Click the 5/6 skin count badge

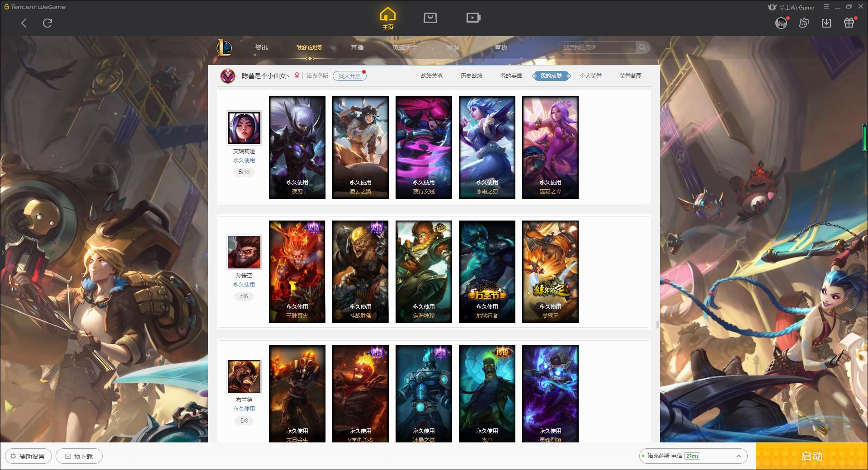(244, 296)
